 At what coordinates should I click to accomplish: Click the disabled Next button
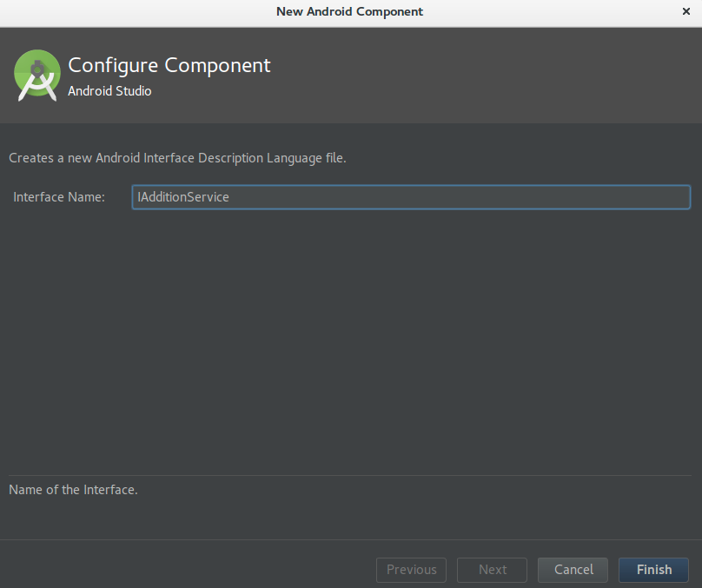coord(492,570)
